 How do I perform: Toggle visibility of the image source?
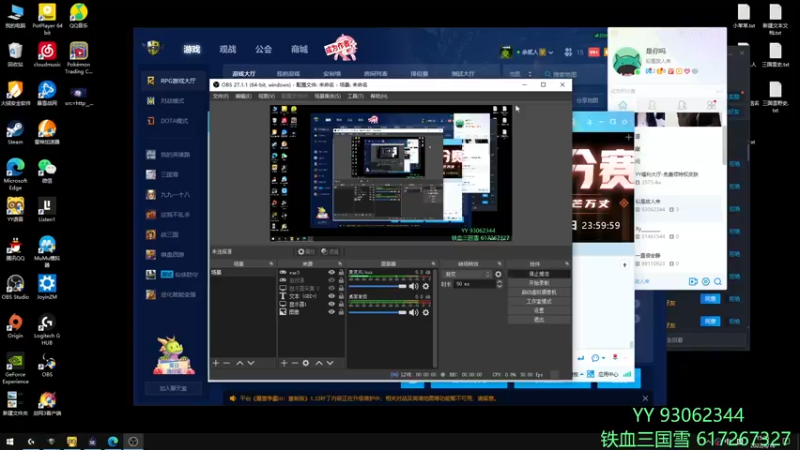pos(332,312)
